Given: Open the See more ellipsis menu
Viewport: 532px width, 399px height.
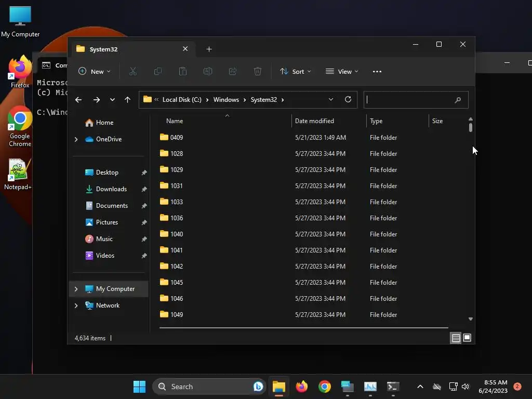Looking at the screenshot, I should click(x=377, y=72).
